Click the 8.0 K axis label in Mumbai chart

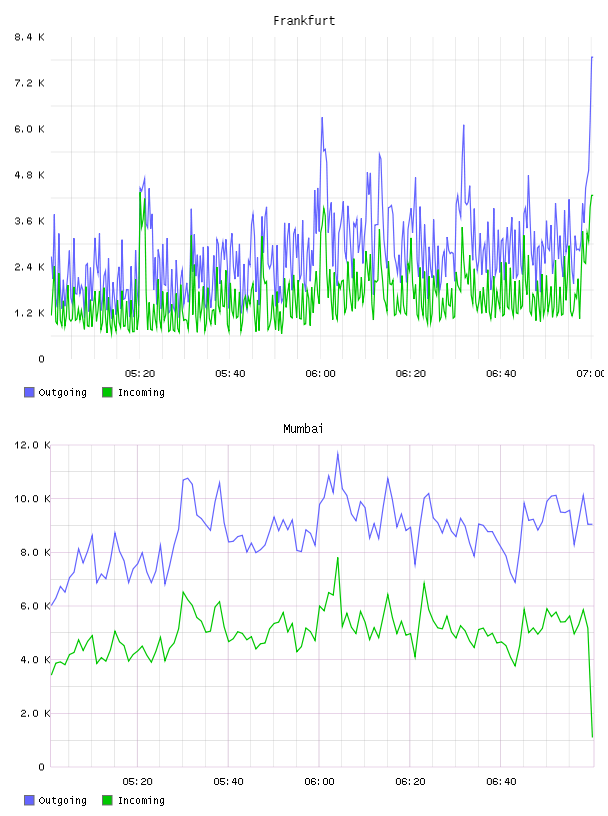[35, 552]
